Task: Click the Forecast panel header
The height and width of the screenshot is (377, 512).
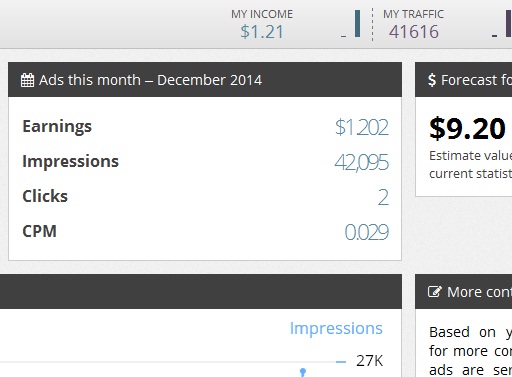Action: (463, 80)
